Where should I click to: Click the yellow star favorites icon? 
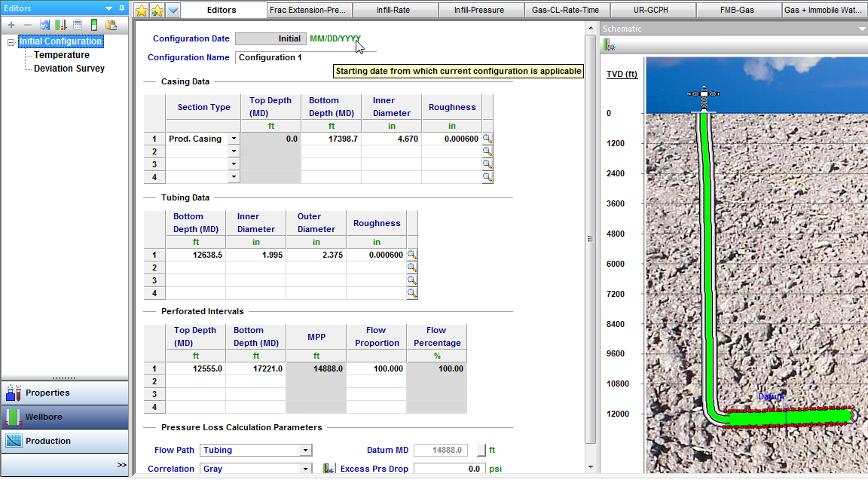tap(141, 11)
